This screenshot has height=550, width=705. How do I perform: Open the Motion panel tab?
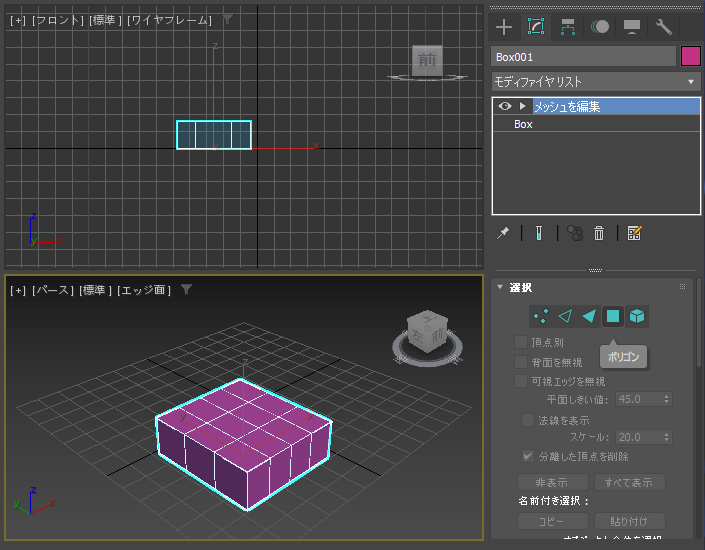pos(600,27)
